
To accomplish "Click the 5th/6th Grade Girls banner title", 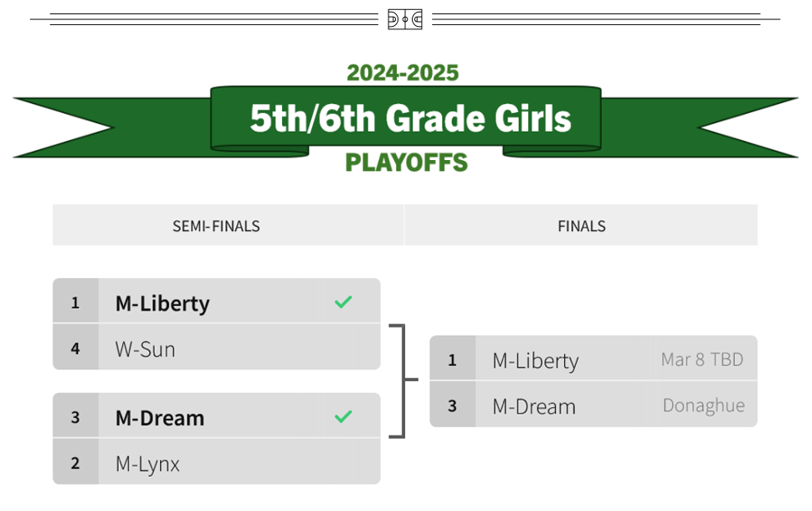I will [x=410, y=119].
